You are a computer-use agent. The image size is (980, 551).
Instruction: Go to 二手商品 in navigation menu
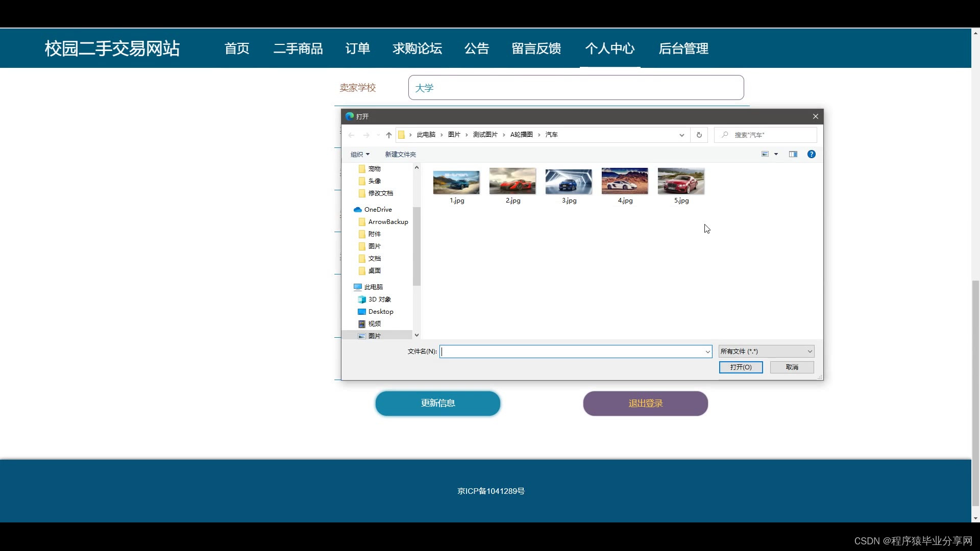pyautogui.click(x=298, y=49)
